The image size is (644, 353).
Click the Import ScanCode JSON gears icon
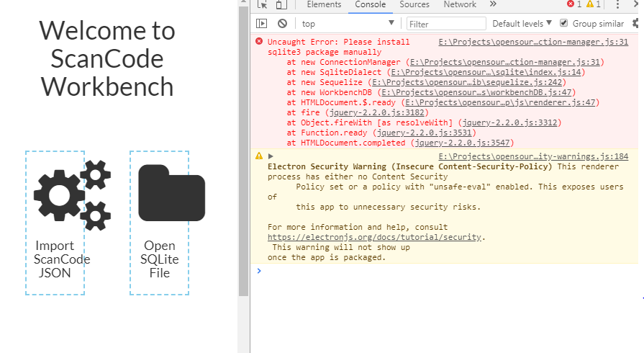coord(72,195)
